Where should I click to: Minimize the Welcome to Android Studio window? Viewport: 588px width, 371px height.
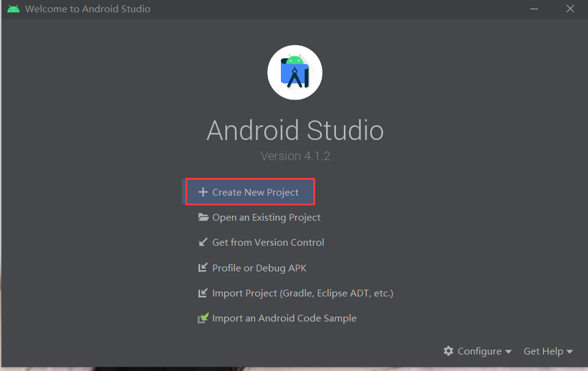tap(534, 9)
